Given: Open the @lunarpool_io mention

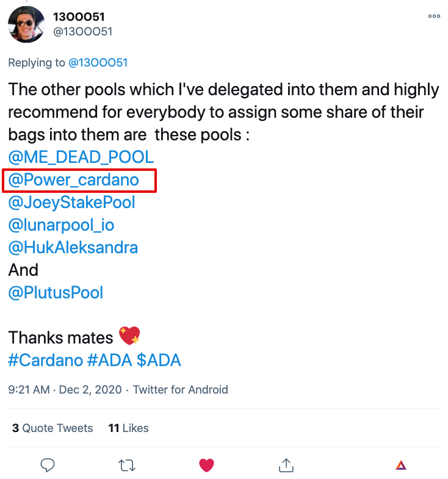Looking at the screenshot, I should tap(61, 225).
